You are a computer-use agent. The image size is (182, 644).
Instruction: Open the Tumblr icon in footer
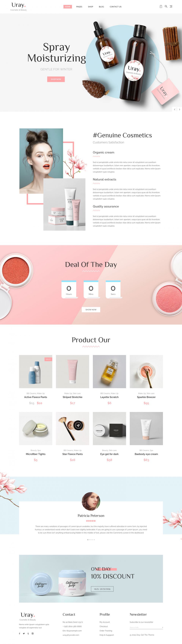(28, 634)
